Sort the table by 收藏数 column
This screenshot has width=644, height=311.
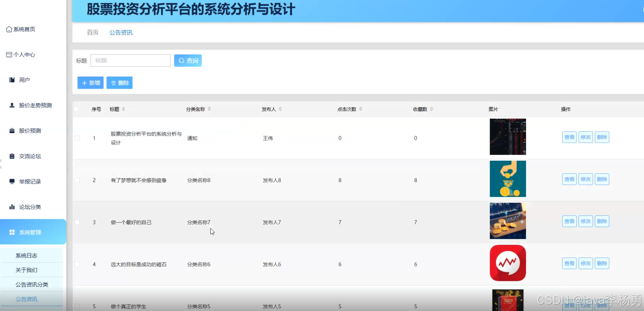(x=431, y=109)
